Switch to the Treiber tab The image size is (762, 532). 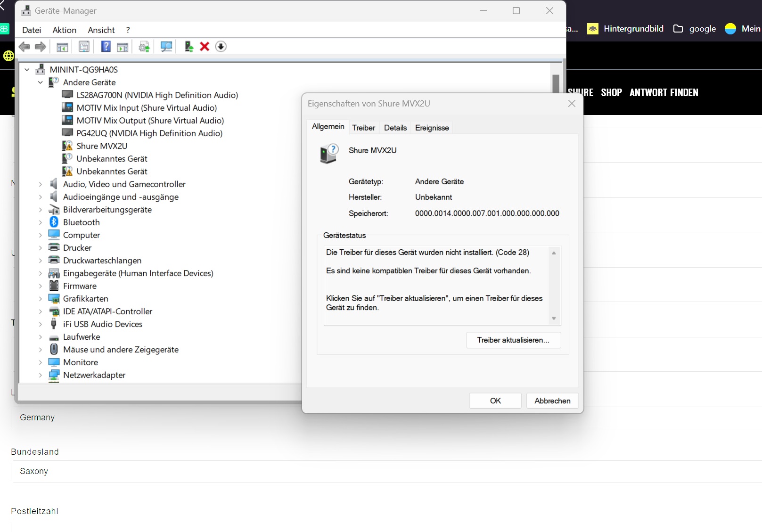364,128
